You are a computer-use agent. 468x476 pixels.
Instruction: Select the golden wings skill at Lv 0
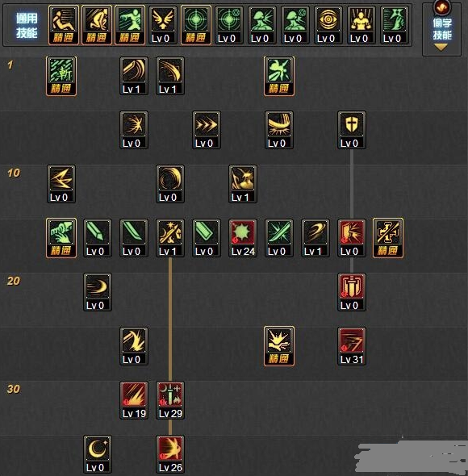pyautogui.click(x=162, y=26)
